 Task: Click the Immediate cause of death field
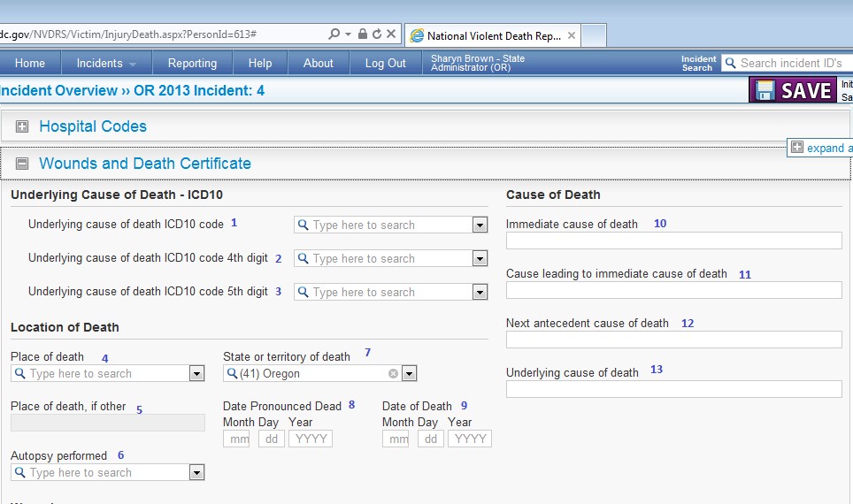[673, 241]
